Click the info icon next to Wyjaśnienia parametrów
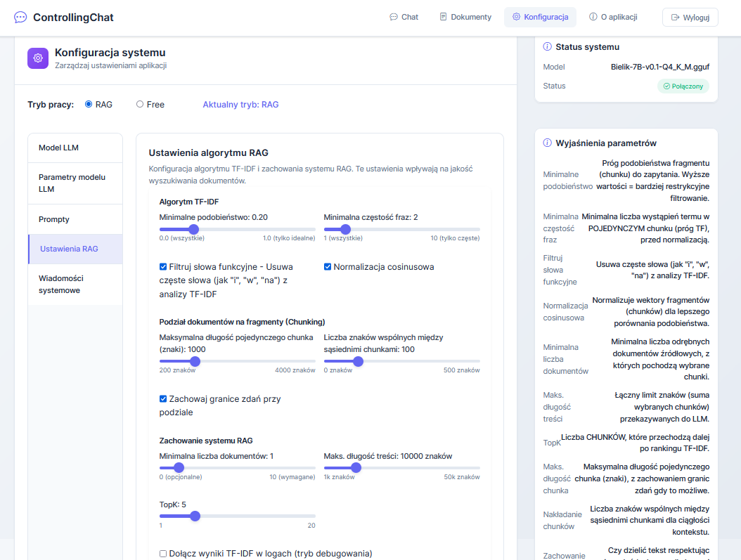Viewport: 741px width, 560px height. tap(548, 143)
